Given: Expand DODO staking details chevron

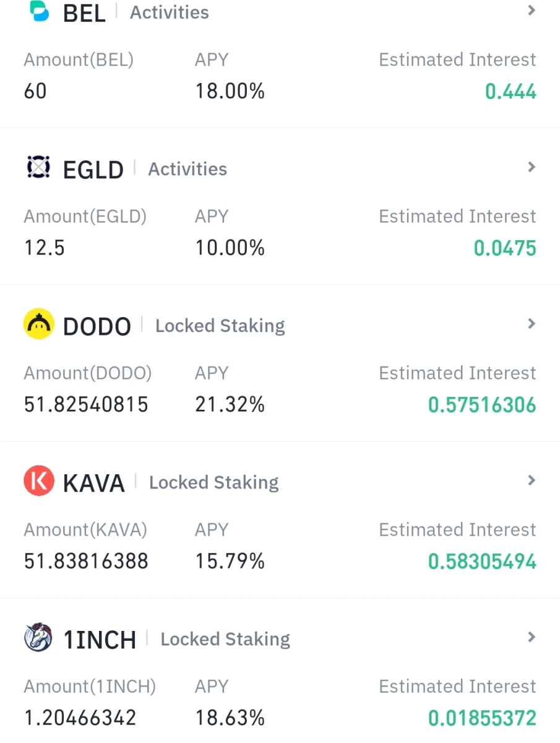Looking at the screenshot, I should (531, 324).
